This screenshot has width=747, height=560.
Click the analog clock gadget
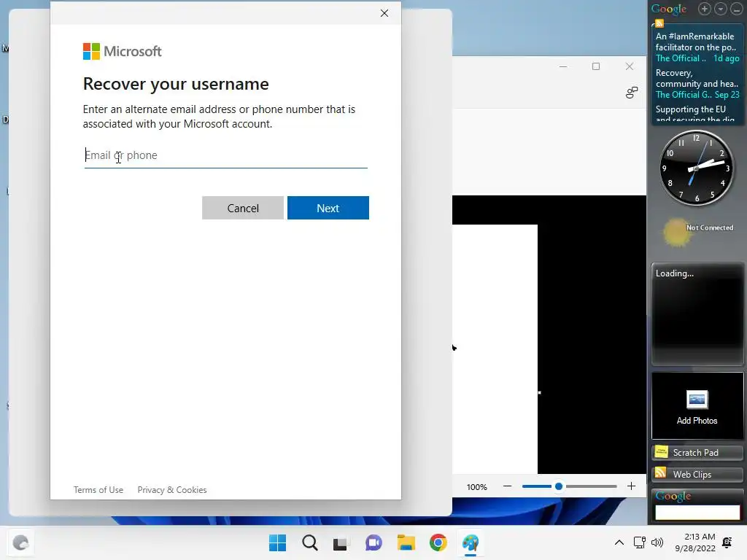point(696,168)
